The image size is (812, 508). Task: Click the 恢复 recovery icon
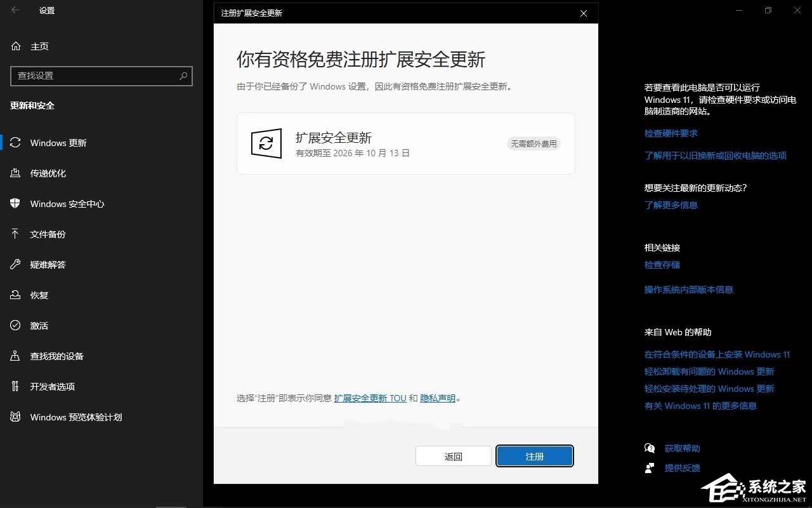(15, 295)
